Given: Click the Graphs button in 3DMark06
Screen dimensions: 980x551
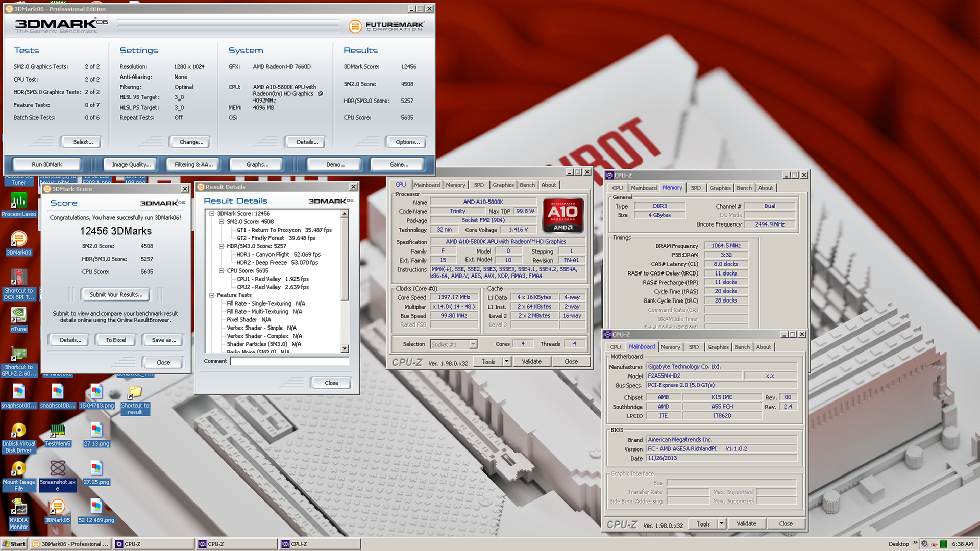Looking at the screenshot, I should point(257,165).
